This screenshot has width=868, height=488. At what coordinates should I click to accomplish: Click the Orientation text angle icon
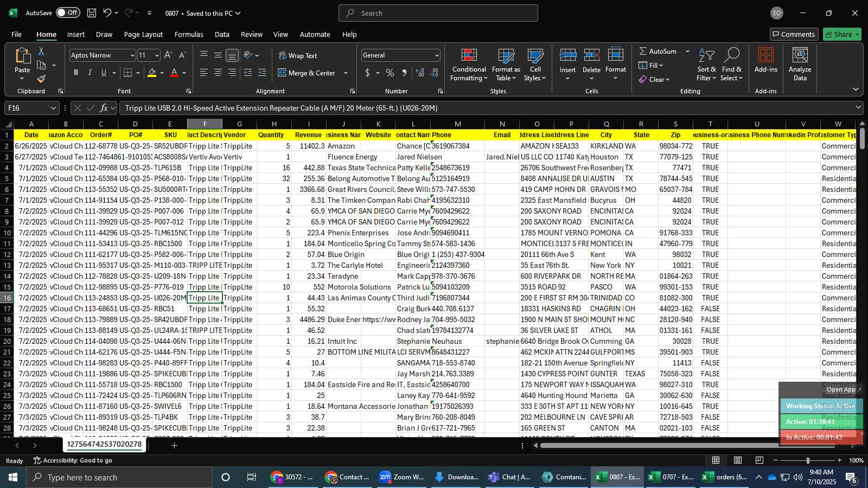click(x=248, y=55)
